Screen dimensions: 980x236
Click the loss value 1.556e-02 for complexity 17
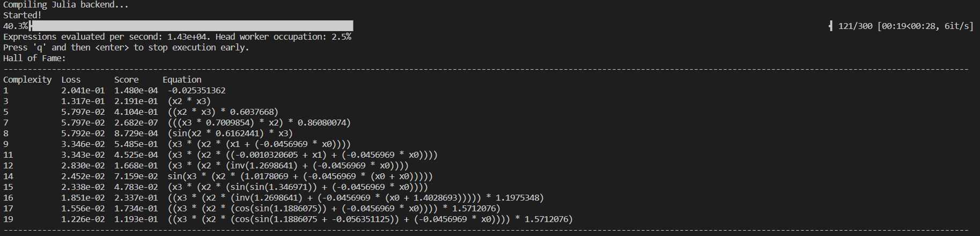83,208
